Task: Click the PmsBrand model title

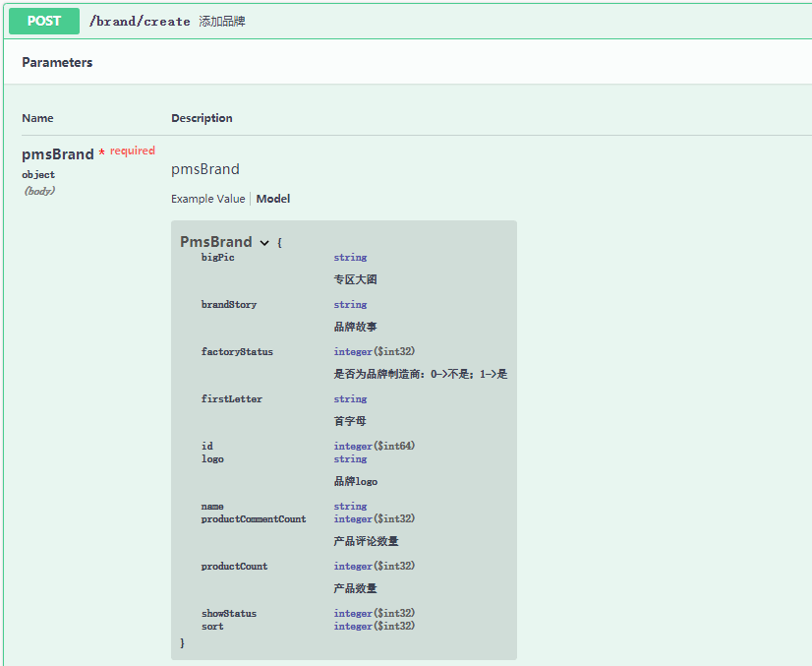Action: (216, 242)
